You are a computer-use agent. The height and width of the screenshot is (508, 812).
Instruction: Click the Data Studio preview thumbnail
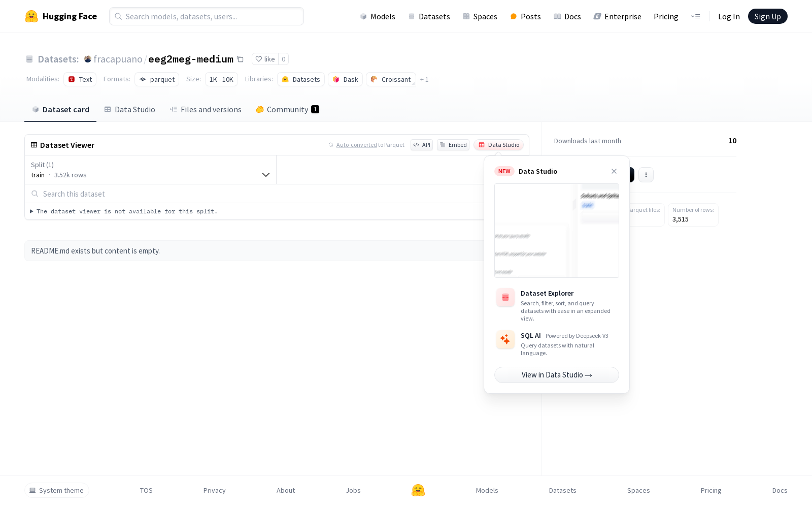click(x=557, y=231)
